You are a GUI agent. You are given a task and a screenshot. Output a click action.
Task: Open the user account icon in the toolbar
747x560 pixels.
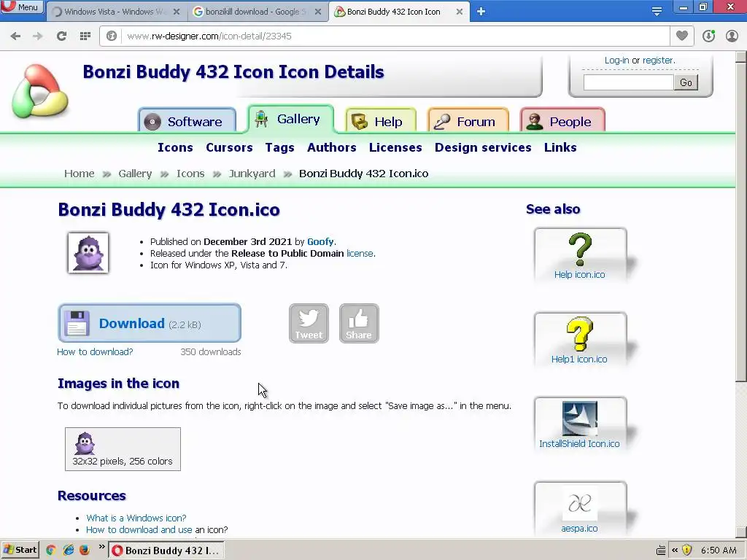pos(732,36)
